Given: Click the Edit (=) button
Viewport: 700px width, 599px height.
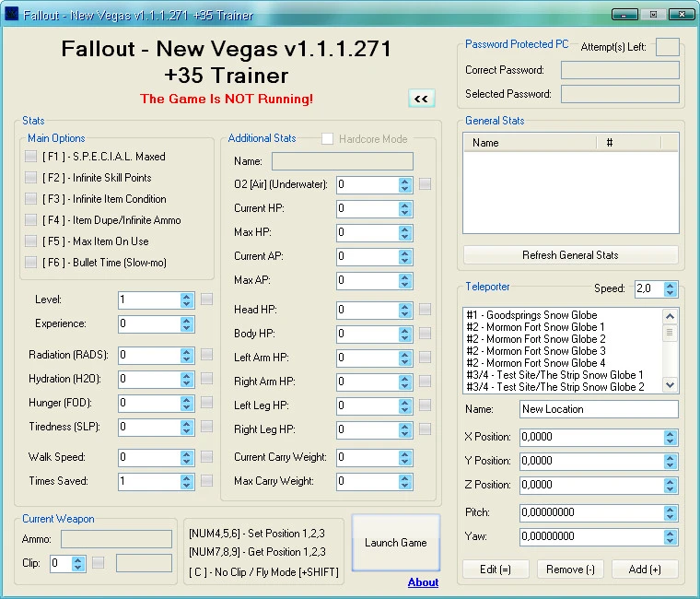Looking at the screenshot, I should pyautogui.click(x=496, y=570).
